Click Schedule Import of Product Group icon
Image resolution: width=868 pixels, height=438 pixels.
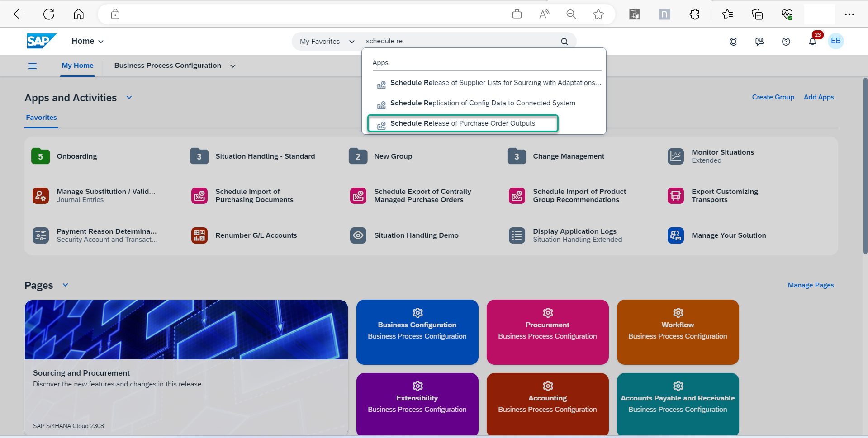click(x=517, y=196)
